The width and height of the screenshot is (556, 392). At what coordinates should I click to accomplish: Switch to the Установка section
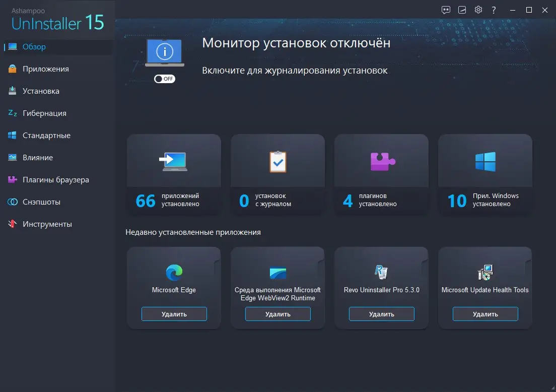click(x=12, y=91)
